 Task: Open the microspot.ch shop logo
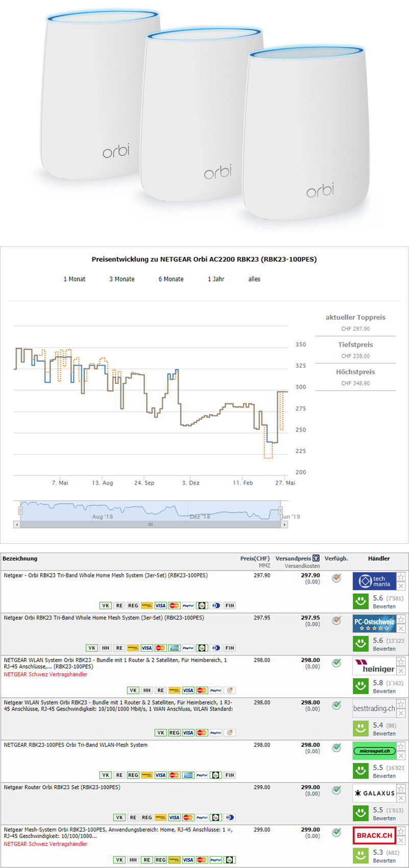[x=374, y=751]
